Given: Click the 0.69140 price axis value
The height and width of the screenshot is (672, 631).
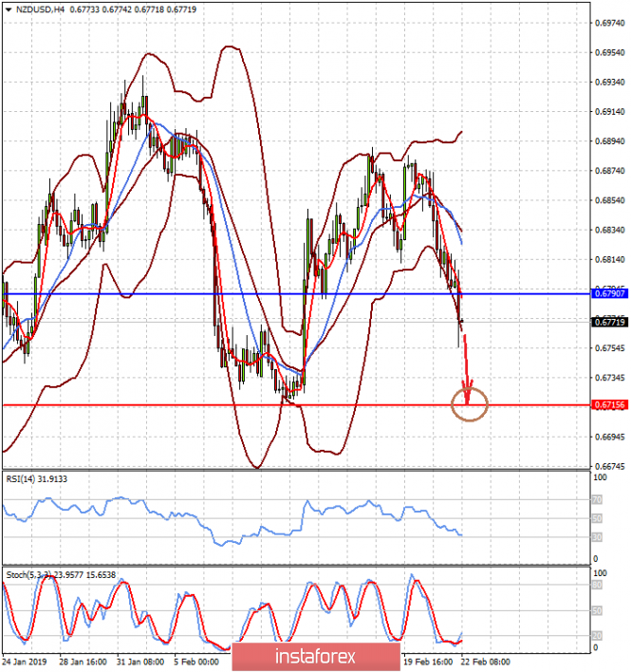Looking at the screenshot, I should 610,112.
